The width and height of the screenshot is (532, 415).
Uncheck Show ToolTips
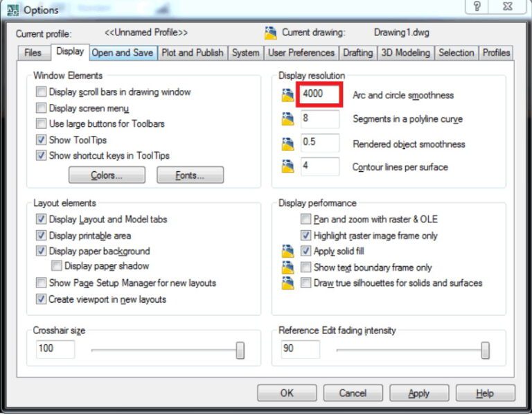(41, 139)
